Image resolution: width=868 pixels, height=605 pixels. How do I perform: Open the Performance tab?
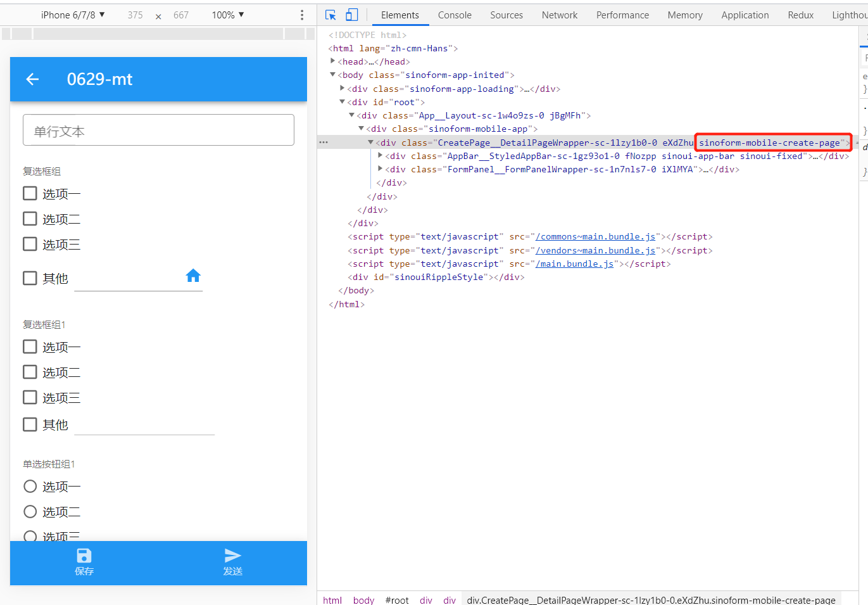pyautogui.click(x=622, y=15)
